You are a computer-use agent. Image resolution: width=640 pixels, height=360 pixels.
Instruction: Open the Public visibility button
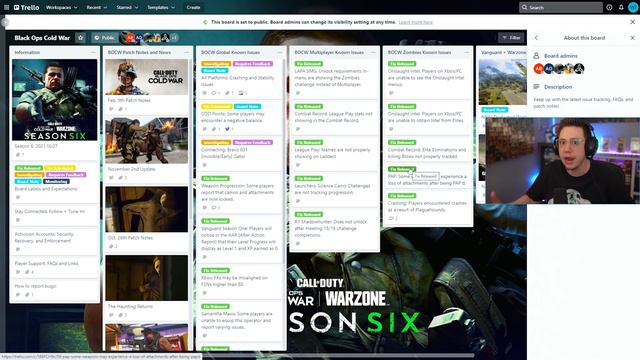(104, 38)
